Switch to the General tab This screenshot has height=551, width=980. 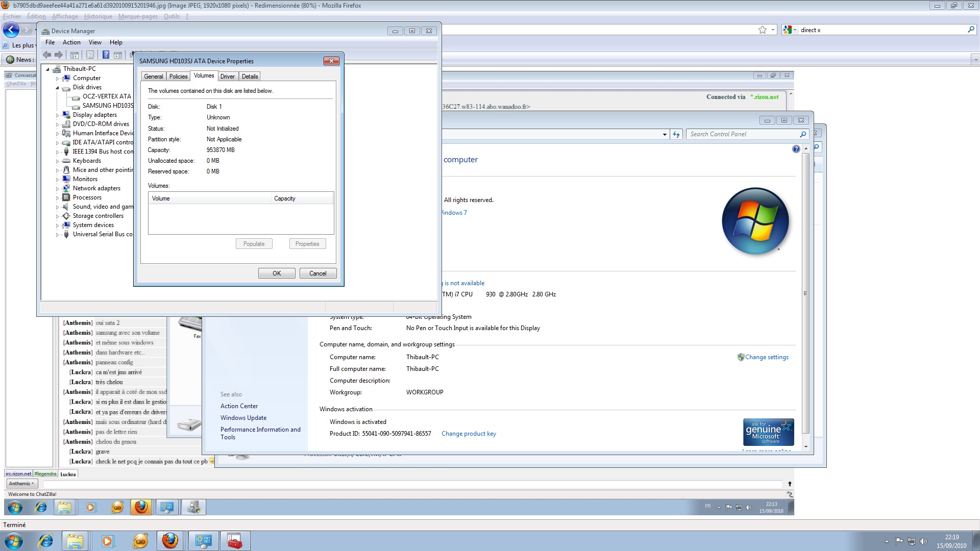pos(154,77)
